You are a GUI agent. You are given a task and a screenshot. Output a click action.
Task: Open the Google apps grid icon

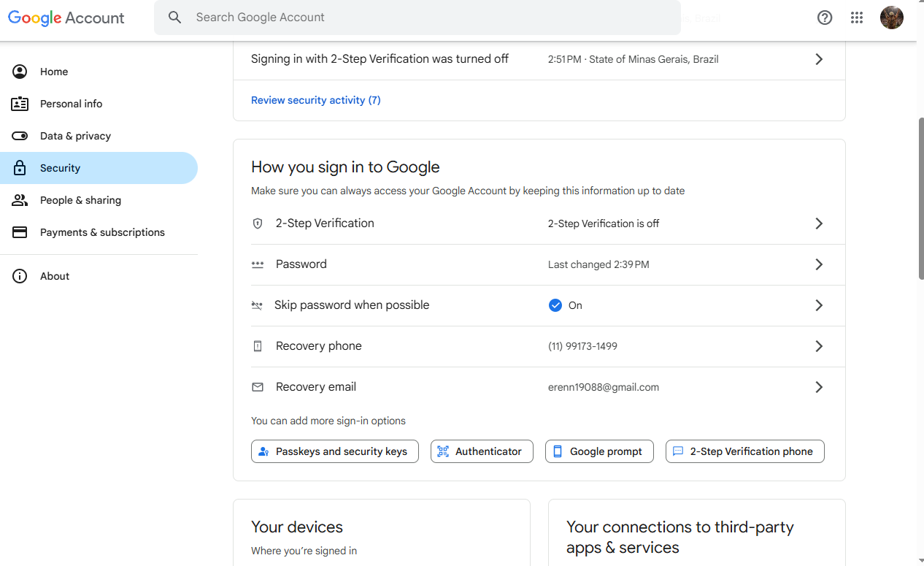click(857, 18)
